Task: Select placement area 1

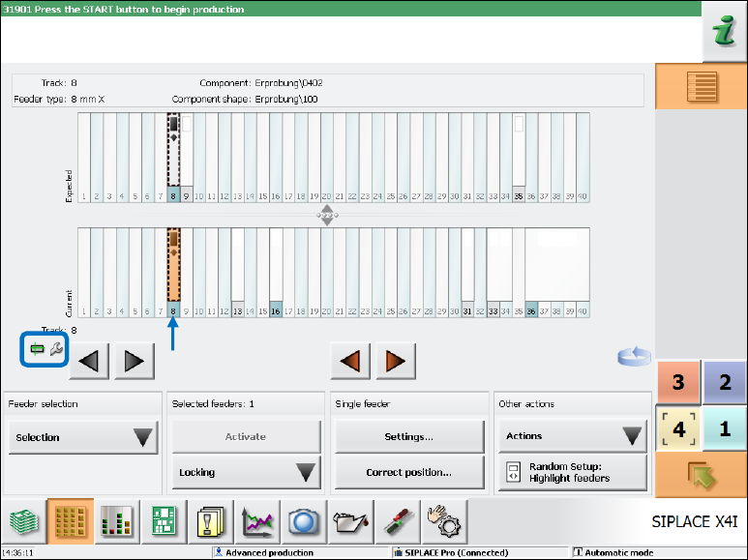Action: coord(725,429)
